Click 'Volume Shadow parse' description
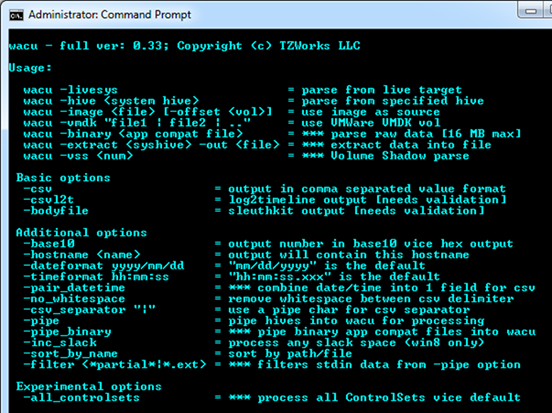The width and height of the screenshot is (552, 413). (400, 156)
